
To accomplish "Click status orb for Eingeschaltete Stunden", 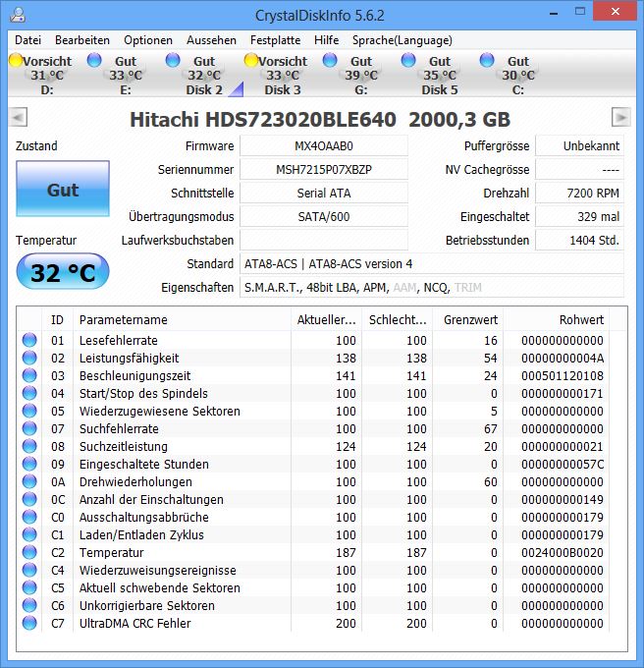I will [29, 464].
